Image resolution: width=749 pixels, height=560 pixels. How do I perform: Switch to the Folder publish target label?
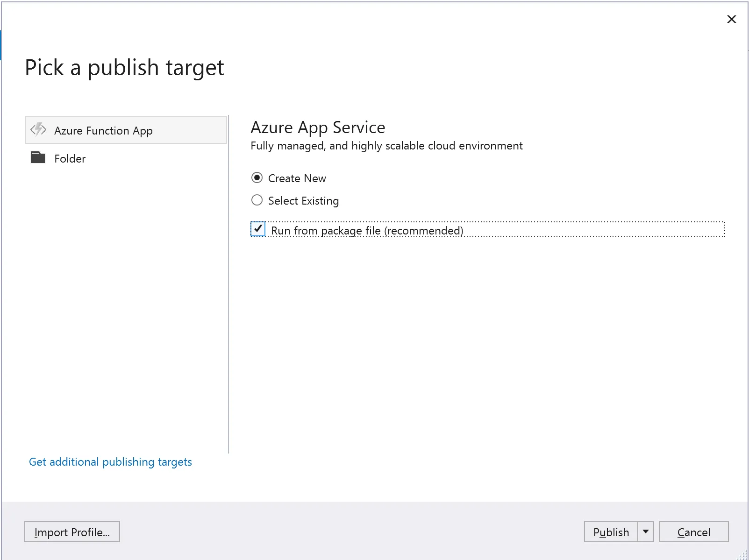70,159
